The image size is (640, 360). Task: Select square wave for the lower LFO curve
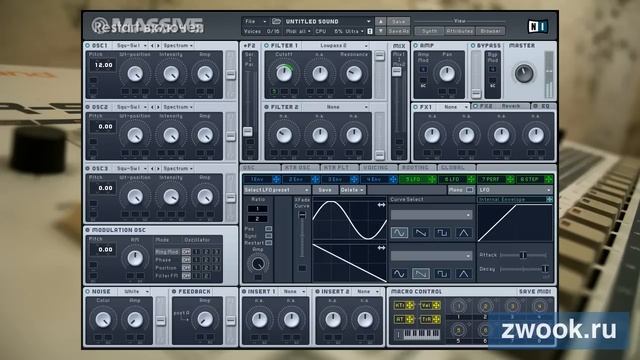point(442,273)
